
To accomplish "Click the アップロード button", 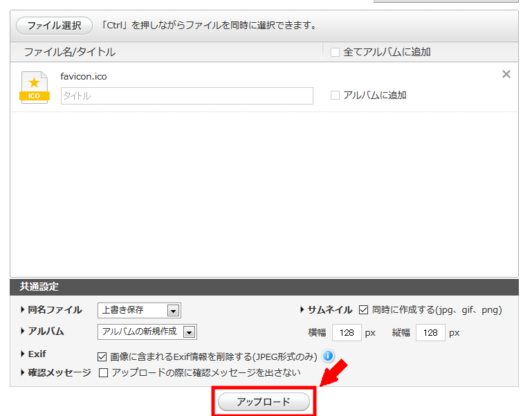I will pos(264,401).
